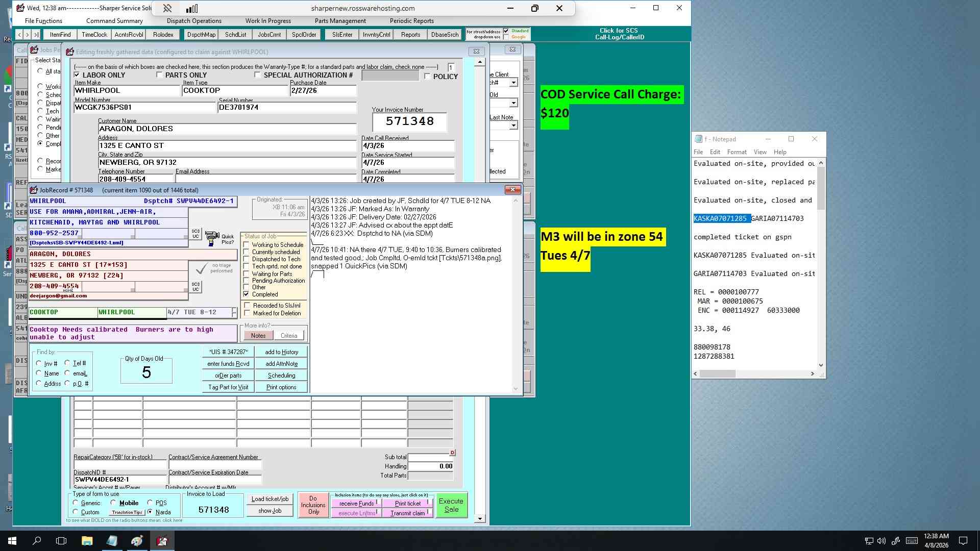Viewport: 980px width, 551px height.
Task: Click the connection signal strength icon
Action: pos(192,8)
